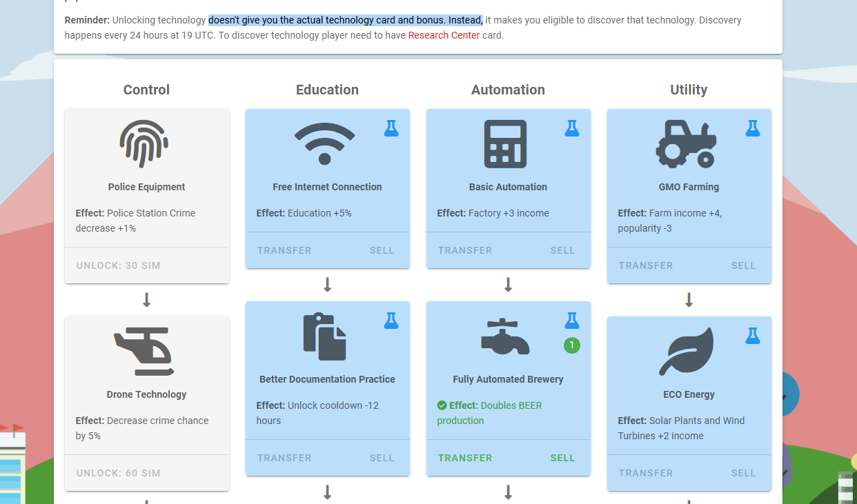This screenshot has height=504, width=857.
Task: Click 'Doubles BEER production' effect text
Action: click(x=489, y=413)
